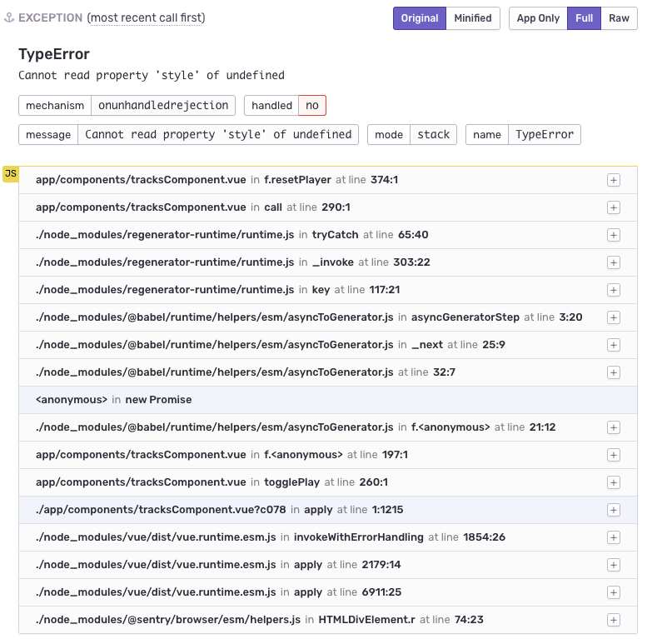Click the togglePlay function name

[292, 482]
